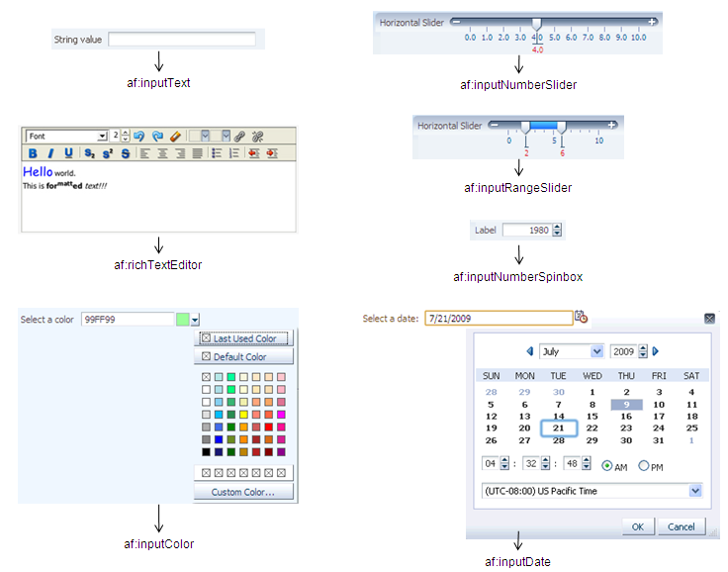Align text right
Viewport: 728px width, 572px height.
pyautogui.click(x=180, y=153)
